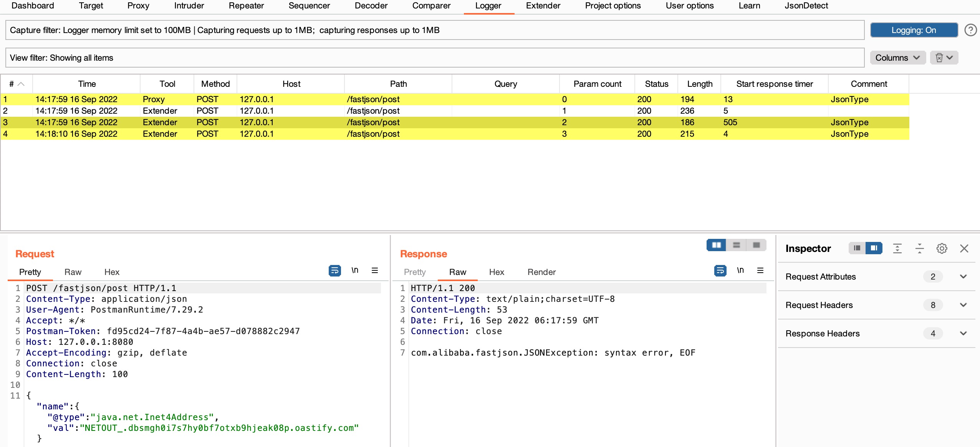Click the help question mark icon

(970, 30)
